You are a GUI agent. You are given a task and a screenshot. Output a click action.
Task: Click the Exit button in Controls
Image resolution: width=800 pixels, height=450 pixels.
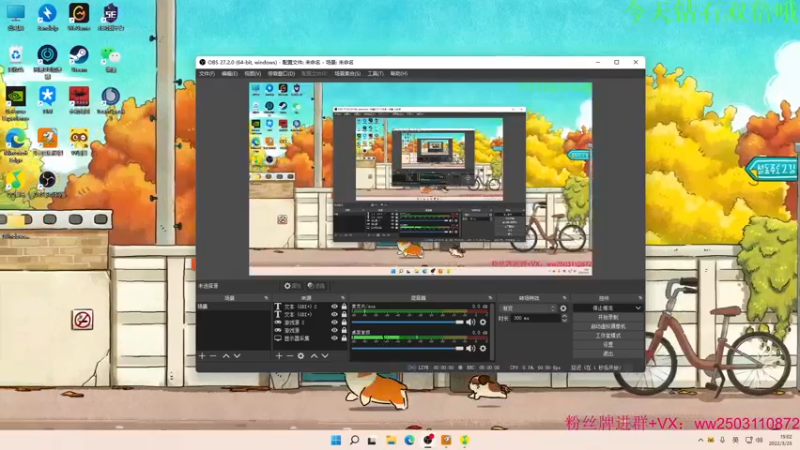point(608,354)
